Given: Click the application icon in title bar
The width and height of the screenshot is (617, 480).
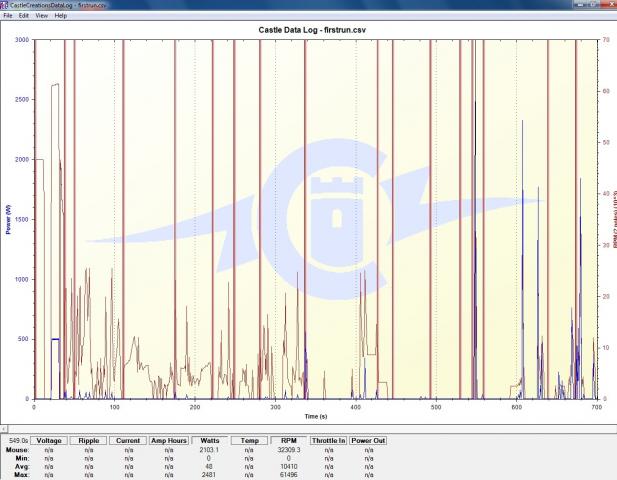Looking at the screenshot, I should 5,5.
